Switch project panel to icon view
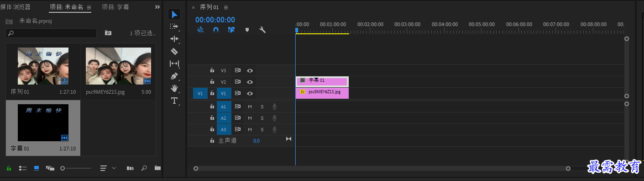This screenshot has width=644, height=181. click(x=37, y=168)
